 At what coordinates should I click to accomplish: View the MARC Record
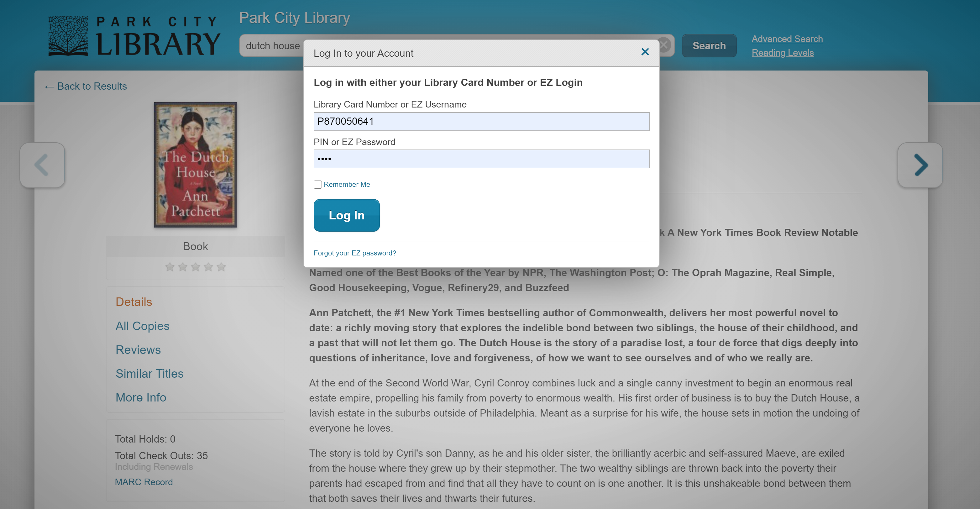[x=144, y=482]
